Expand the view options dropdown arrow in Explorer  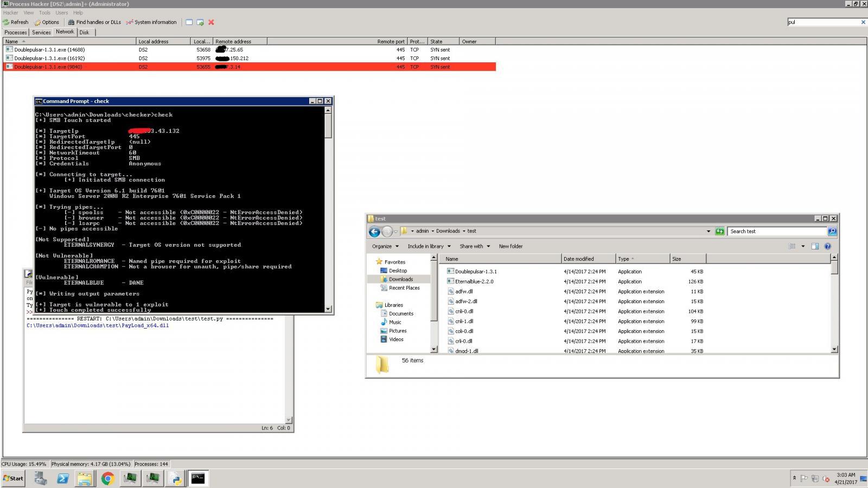pos(803,246)
